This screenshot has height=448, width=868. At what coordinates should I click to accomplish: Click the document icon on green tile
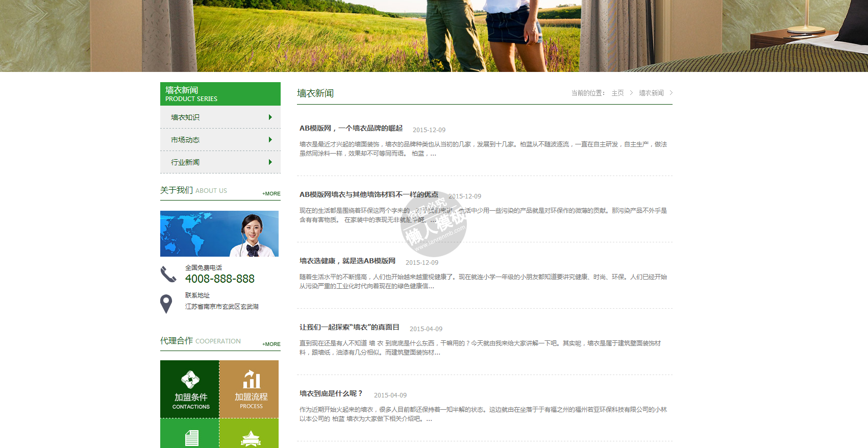[x=191, y=438]
